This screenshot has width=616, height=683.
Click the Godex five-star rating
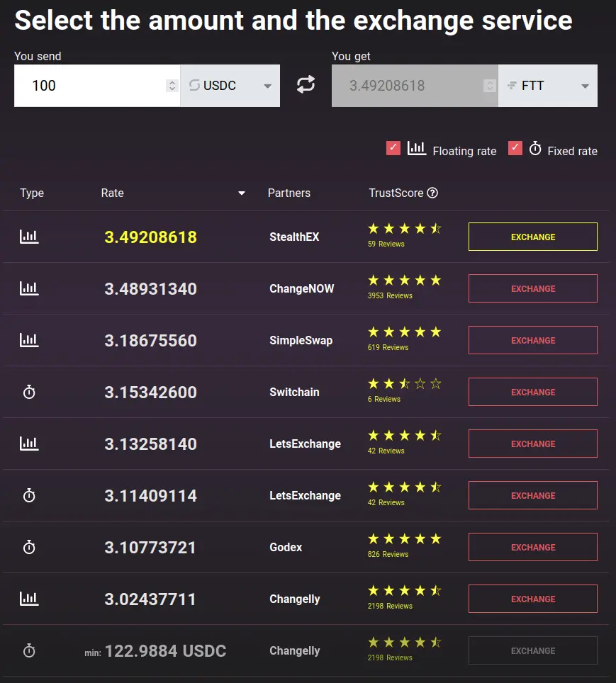(404, 539)
